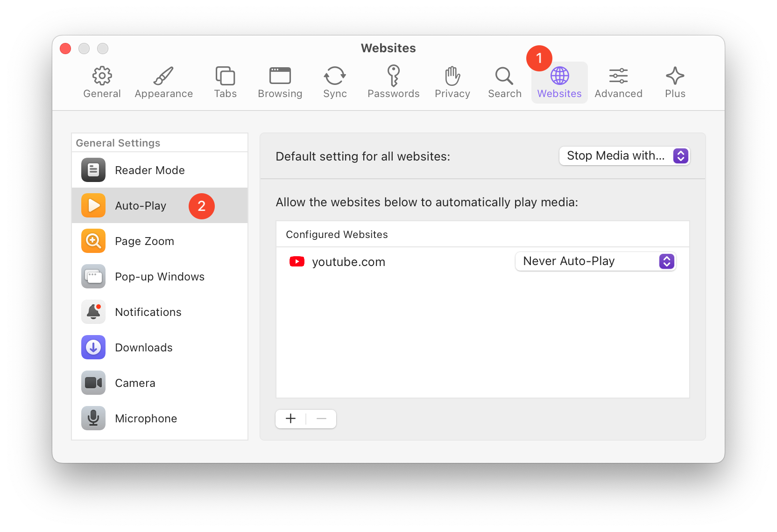The width and height of the screenshot is (777, 532).
Task: Select the Websites globe icon
Action: tap(559, 76)
